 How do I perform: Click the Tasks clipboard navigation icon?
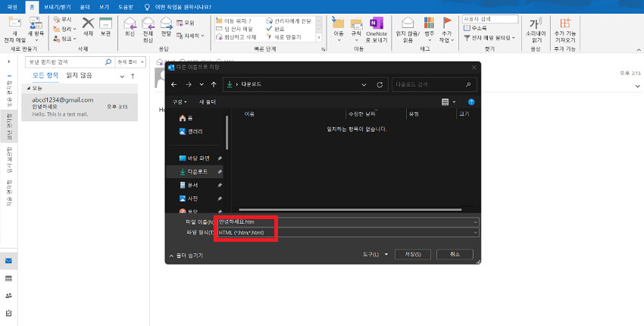(8, 313)
